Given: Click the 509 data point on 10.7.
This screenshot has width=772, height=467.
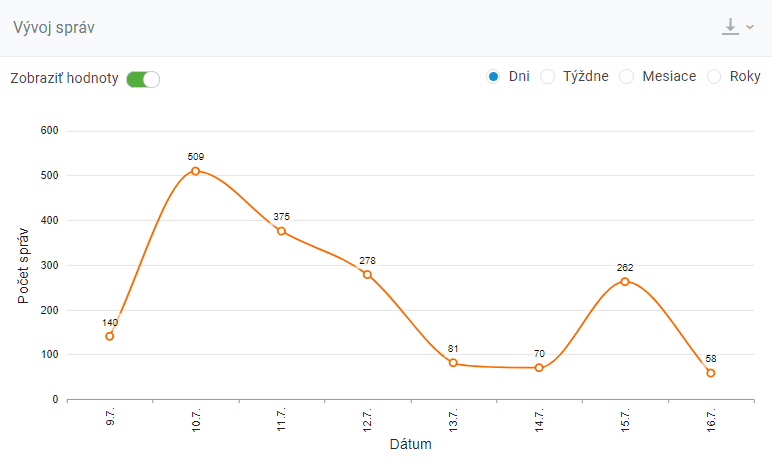Looking at the screenshot, I should tap(195, 171).
